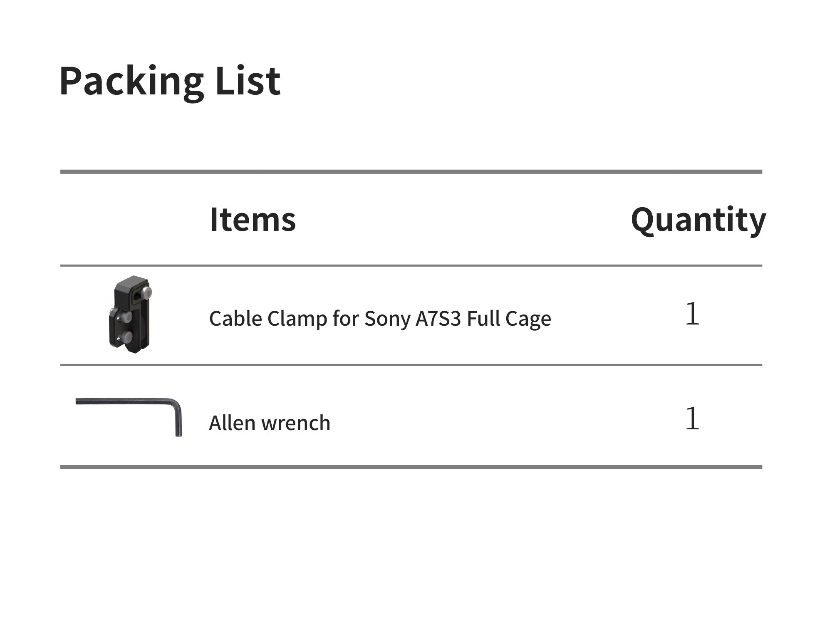Select the "Quantity" column header
The height and width of the screenshot is (644, 832).
tap(698, 220)
